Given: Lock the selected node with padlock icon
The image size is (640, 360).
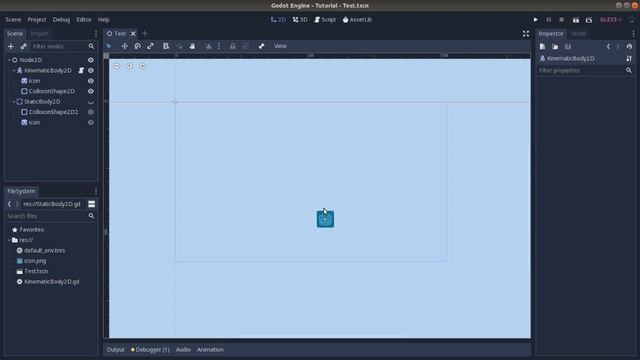Looking at the screenshot, I should click(x=232, y=46).
